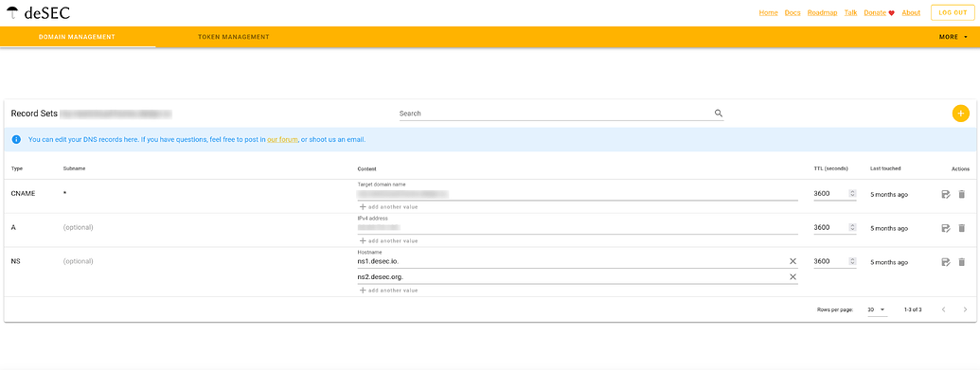Open the Rows per page dropdown
The height and width of the screenshot is (370, 980).
[x=877, y=310]
